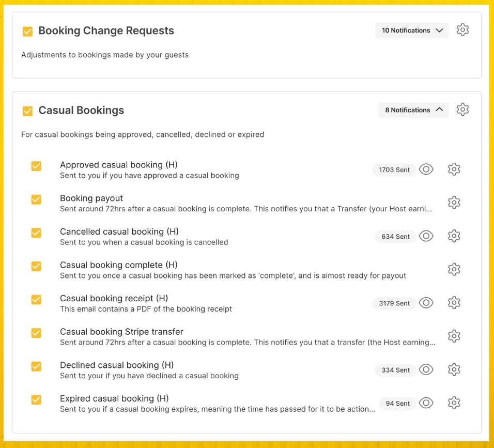Preview Expired casual booking email via eye icon
The height and width of the screenshot is (448, 494).
pos(426,403)
